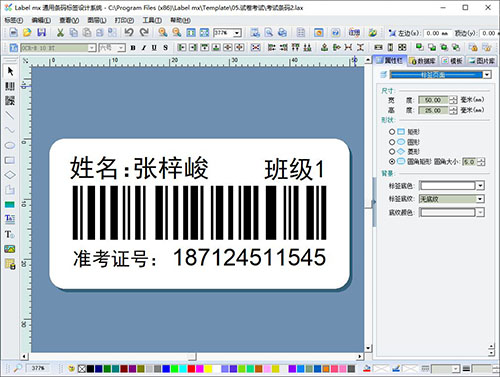The width and height of the screenshot is (500, 377).
Task: Click the canvas vertical scrollbar down arrow
Action: (368, 348)
